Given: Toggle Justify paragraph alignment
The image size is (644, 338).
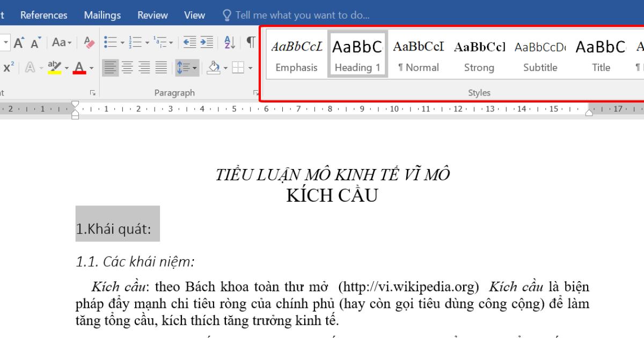Looking at the screenshot, I should 161,68.
